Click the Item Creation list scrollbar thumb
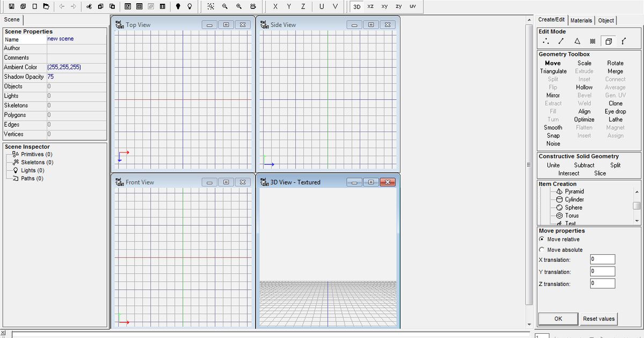Screen dimensions: 644x338 (x=636, y=205)
